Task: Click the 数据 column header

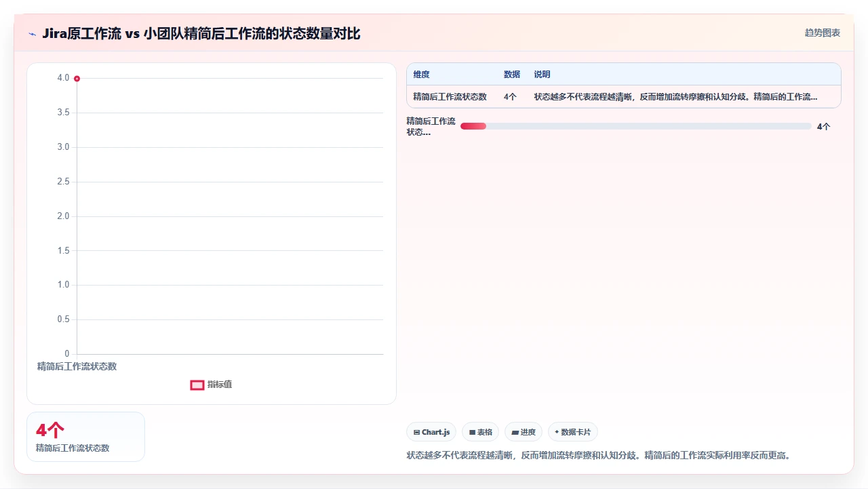Action: [x=512, y=75]
